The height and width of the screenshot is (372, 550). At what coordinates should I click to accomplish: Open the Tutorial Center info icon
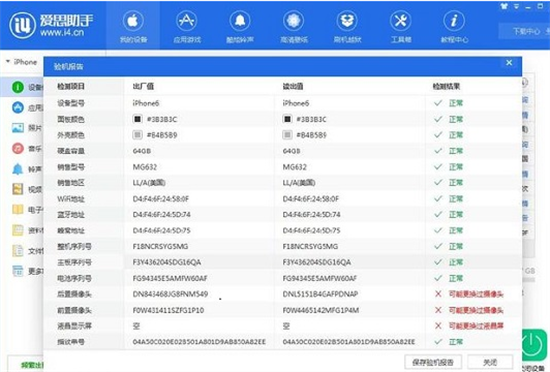(x=454, y=21)
